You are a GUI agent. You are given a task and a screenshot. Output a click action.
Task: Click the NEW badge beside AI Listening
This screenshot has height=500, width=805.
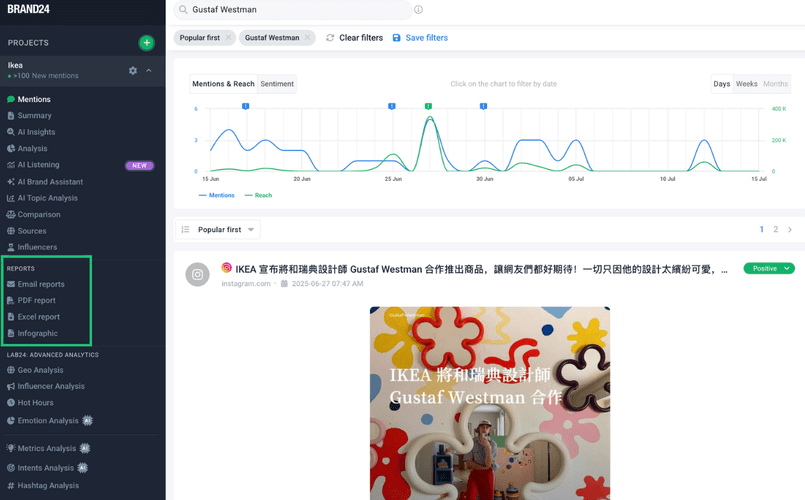click(x=139, y=165)
